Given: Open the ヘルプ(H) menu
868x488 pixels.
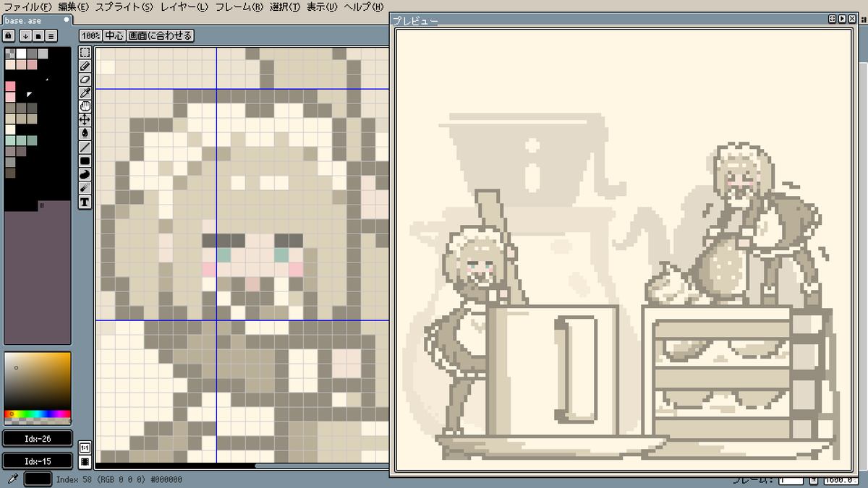Looking at the screenshot, I should (x=364, y=7).
